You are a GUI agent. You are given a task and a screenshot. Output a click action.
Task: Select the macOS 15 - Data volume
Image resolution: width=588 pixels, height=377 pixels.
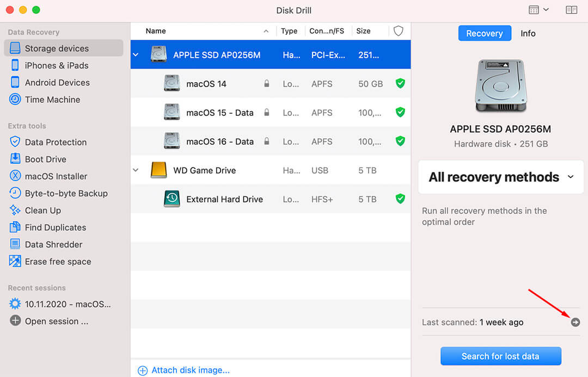pos(271,113)
